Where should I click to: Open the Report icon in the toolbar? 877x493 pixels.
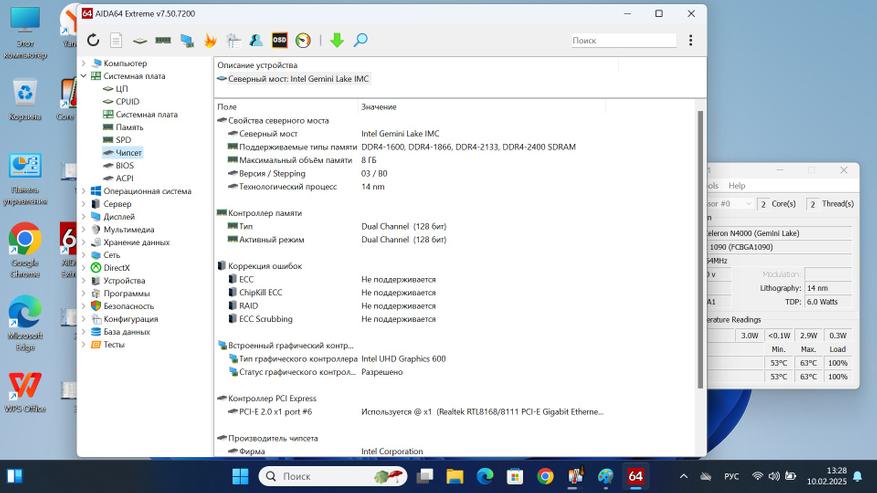[x=116, y=40]
